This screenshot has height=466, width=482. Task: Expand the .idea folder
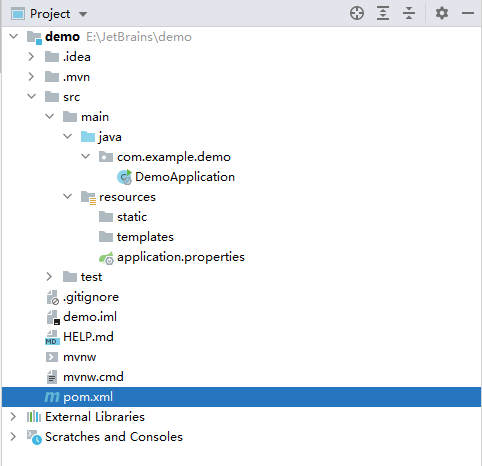click(x=31, y=57)
